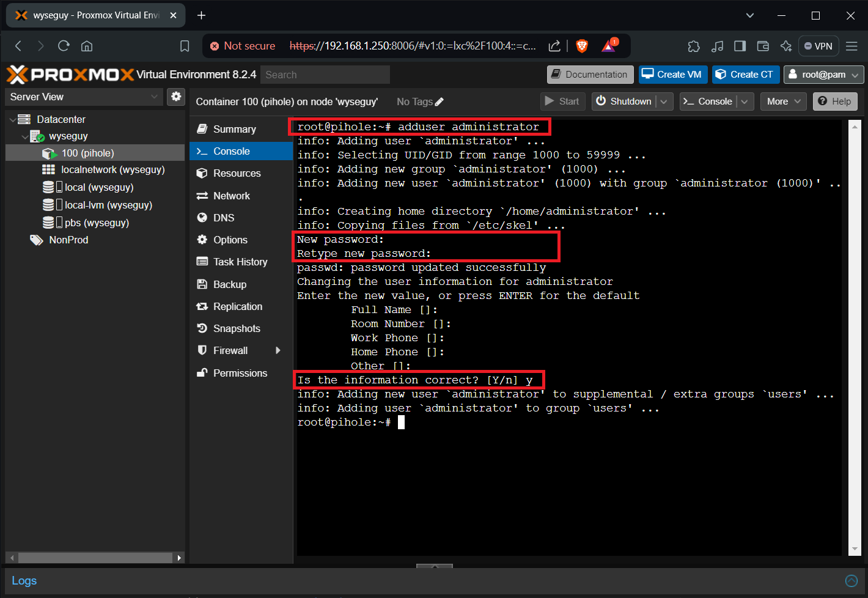
Task: Open tree settings gear icon
Action: point(176,96)
